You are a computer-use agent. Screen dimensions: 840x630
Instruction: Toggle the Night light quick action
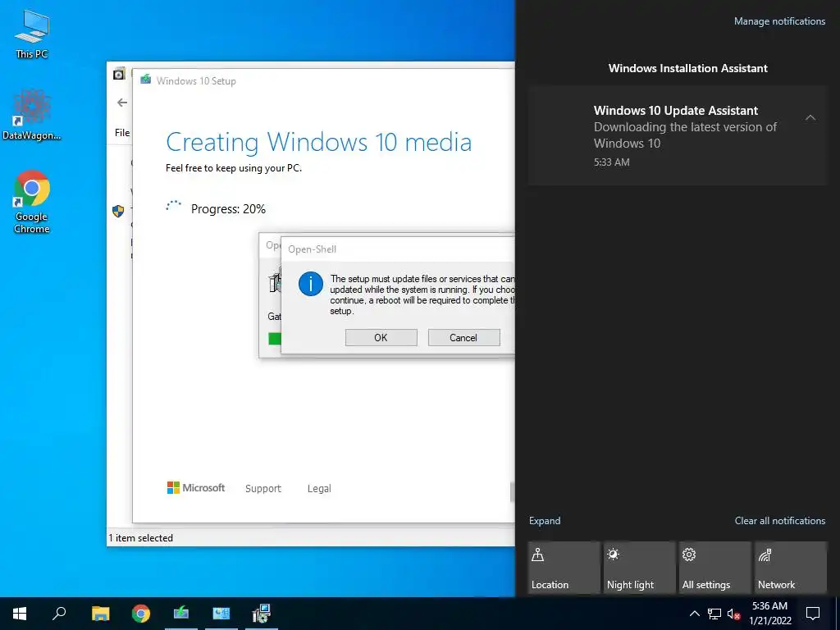pyautogui.click(x=639, y=568)
